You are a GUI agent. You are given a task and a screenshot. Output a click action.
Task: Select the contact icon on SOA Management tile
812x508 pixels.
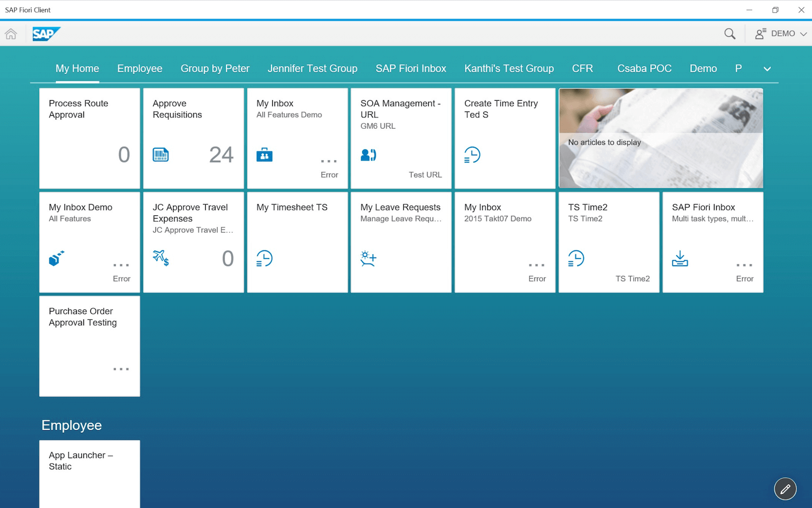click(x=368, y=155)
